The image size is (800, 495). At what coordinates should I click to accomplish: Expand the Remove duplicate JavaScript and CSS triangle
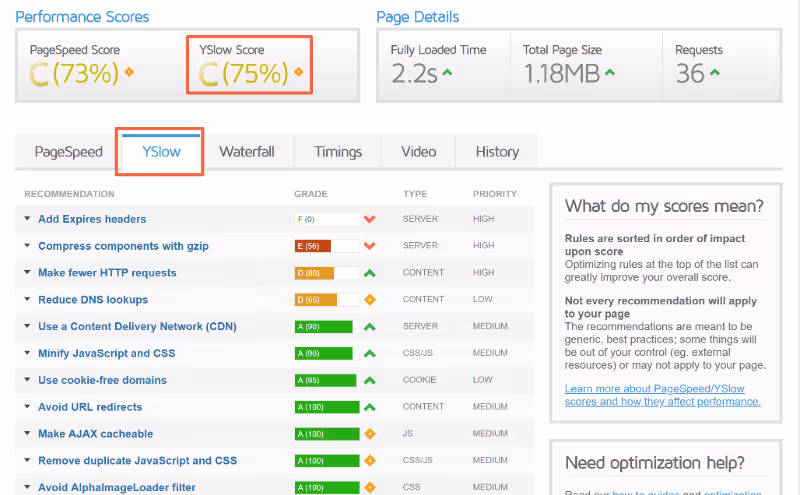tap(27, 460)
